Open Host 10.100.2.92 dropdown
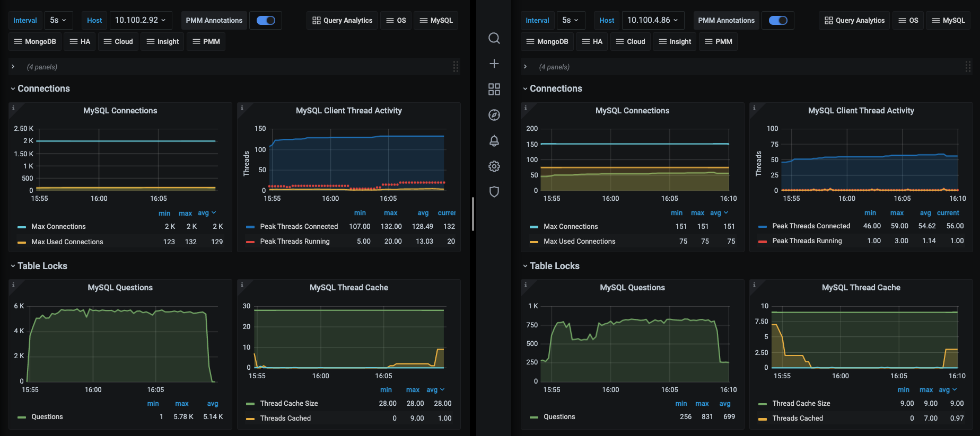 [141, 20]
